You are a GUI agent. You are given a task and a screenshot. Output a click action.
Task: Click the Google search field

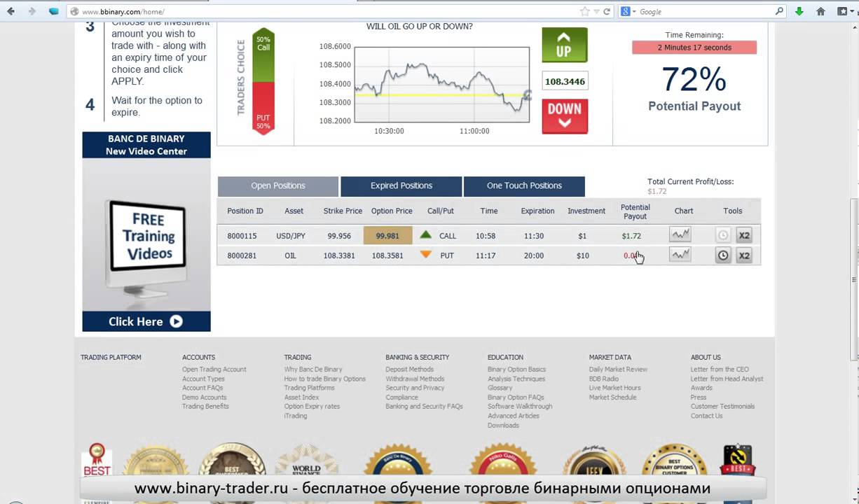coord(704,11)
